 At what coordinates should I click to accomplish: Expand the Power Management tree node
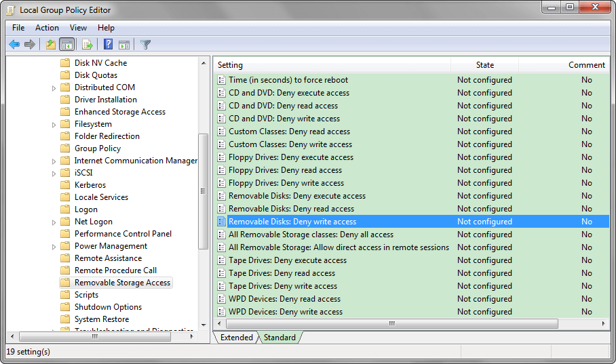tap(54, 247)
